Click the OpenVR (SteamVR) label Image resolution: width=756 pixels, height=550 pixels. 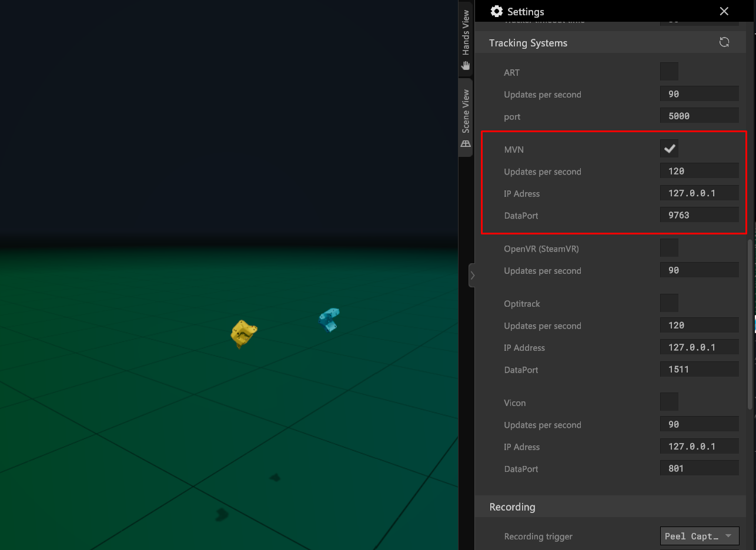(541, 249)
